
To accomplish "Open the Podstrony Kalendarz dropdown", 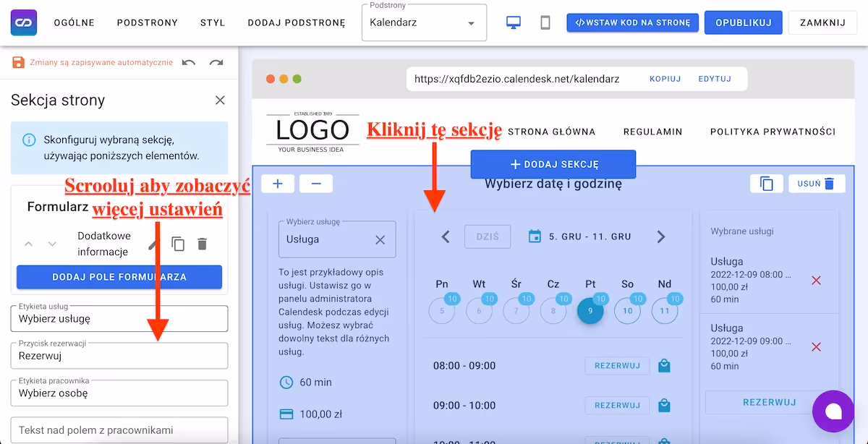I will [424, 22].
